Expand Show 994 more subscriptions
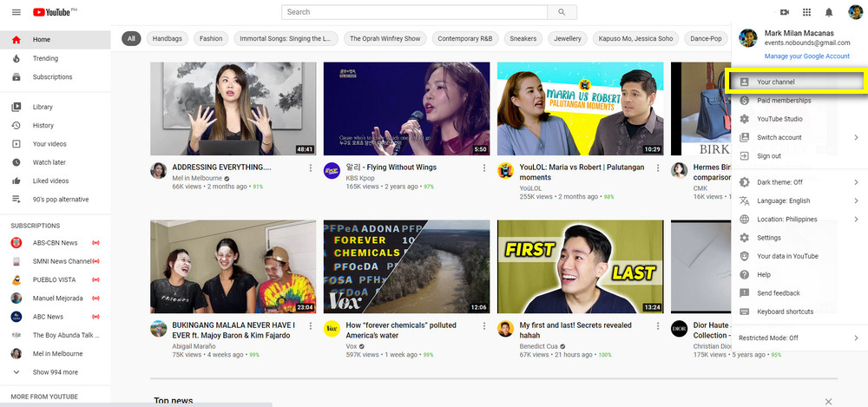Viewport: 868px width, 407px height. 56,372
